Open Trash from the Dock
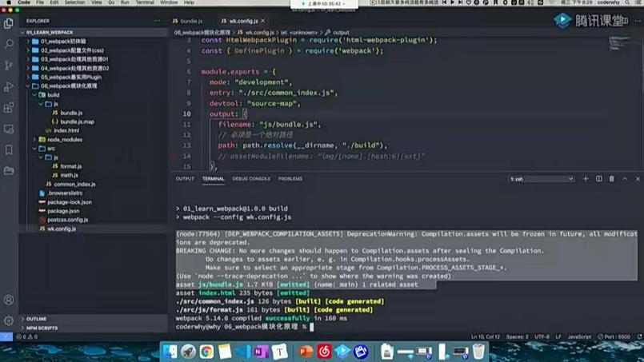This screenshot has height=362, width=644. (x=478, y=352)
